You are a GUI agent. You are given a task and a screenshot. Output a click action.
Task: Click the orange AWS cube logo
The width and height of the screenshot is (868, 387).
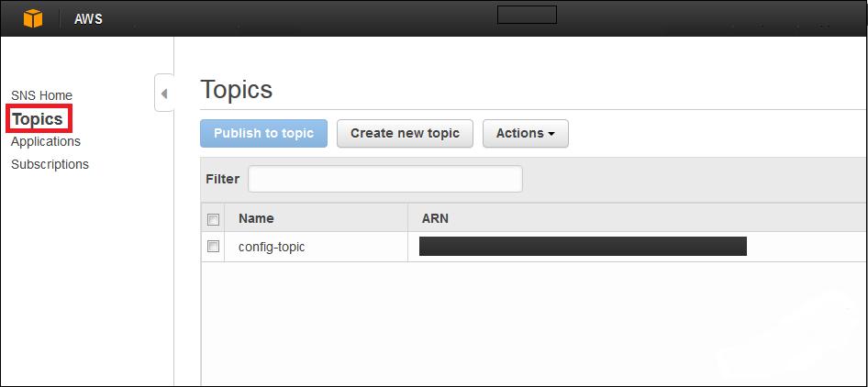[33, 19]
